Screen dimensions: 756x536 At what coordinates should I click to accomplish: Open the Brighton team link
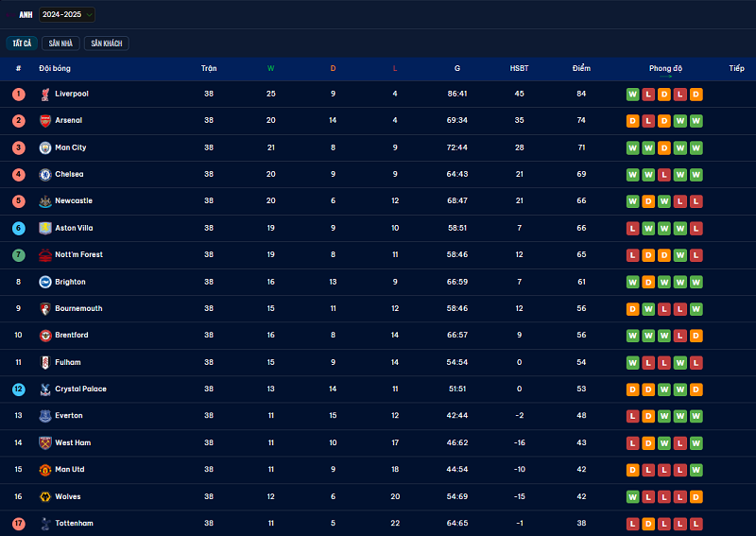[70, 282]
